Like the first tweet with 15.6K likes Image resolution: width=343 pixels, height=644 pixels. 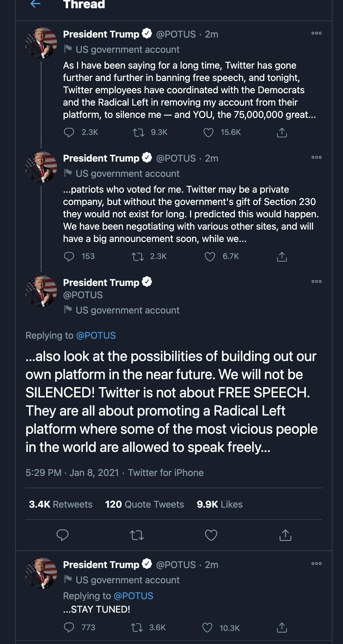(209, 133)
